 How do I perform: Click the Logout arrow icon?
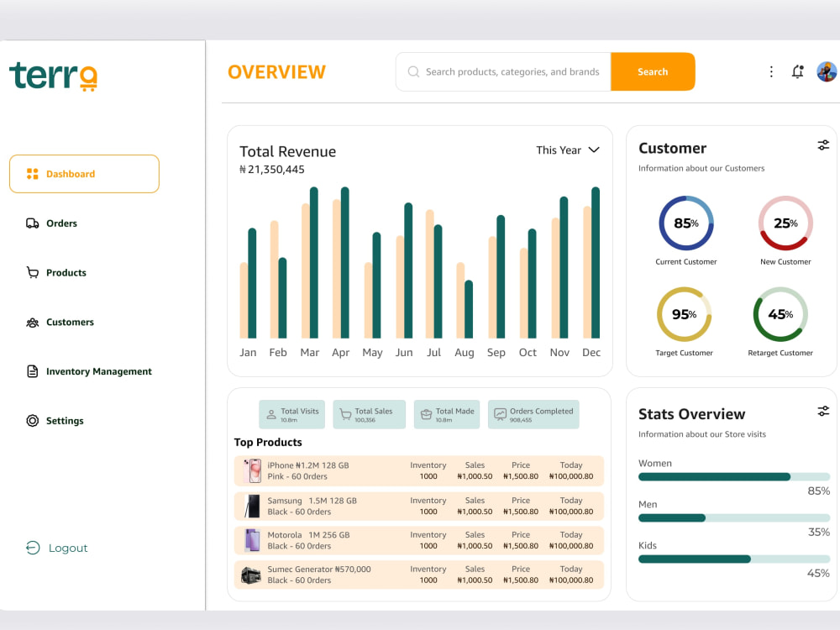tap(33, 548)
